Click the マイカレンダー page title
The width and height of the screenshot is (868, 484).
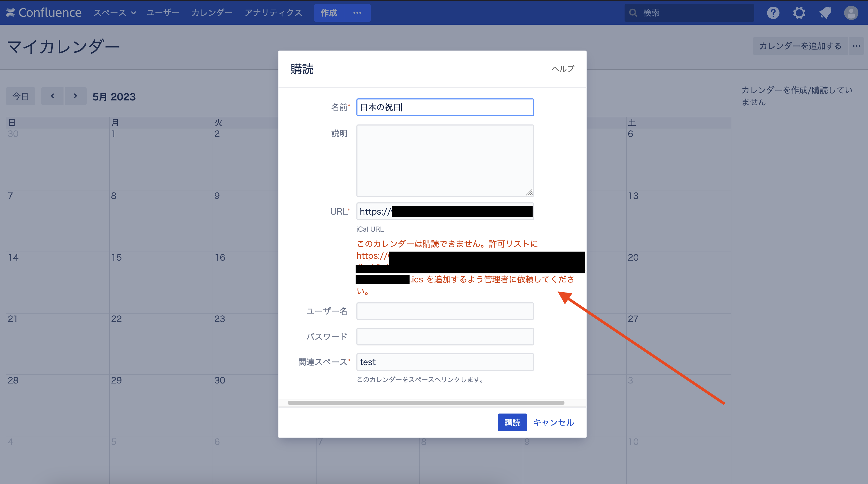pos(63,47)
